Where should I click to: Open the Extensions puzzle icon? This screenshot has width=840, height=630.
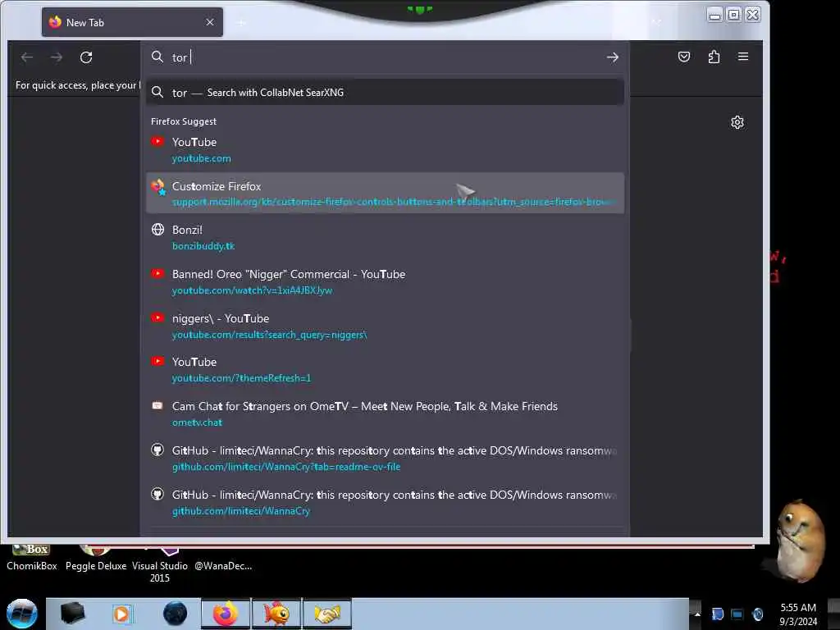click(714, 57)
